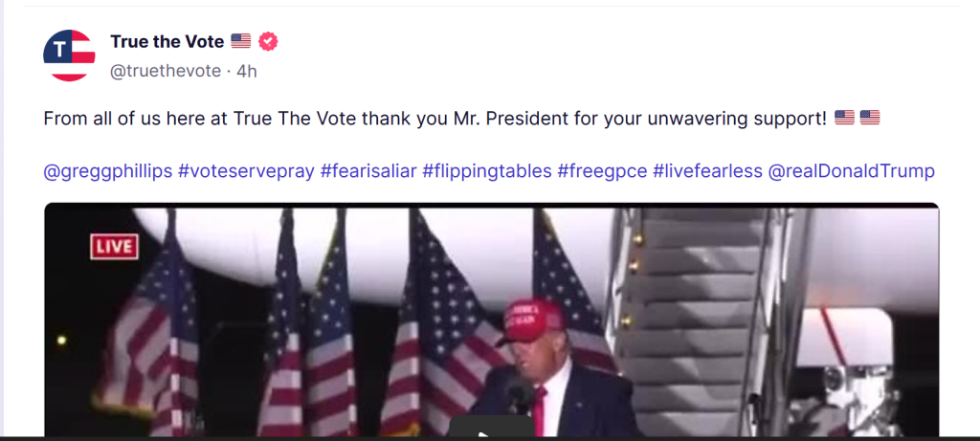Click the red cap in the video frame
Viewport: 980px width, 441px height.
point(529,320)
